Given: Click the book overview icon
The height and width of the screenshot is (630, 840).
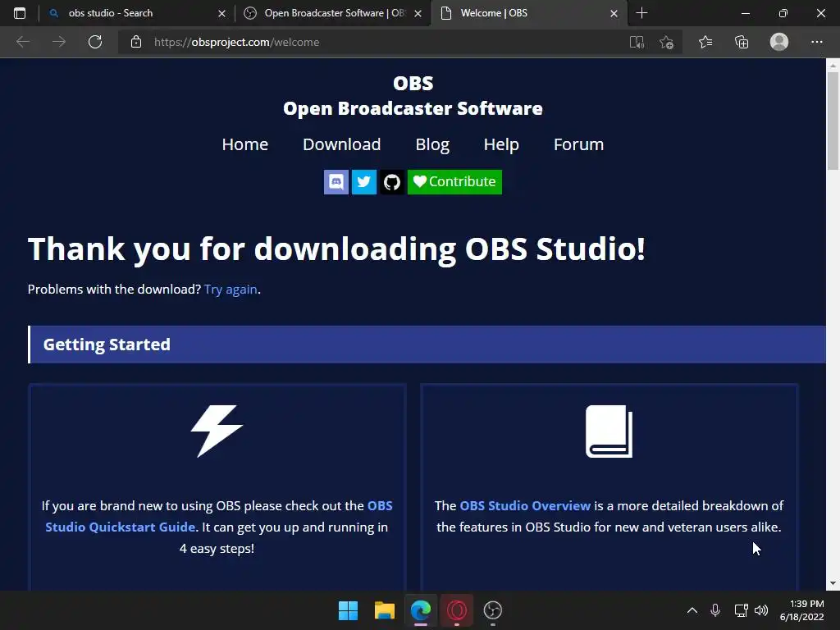Looking at the screenshot, I should [x=609, y=431].
